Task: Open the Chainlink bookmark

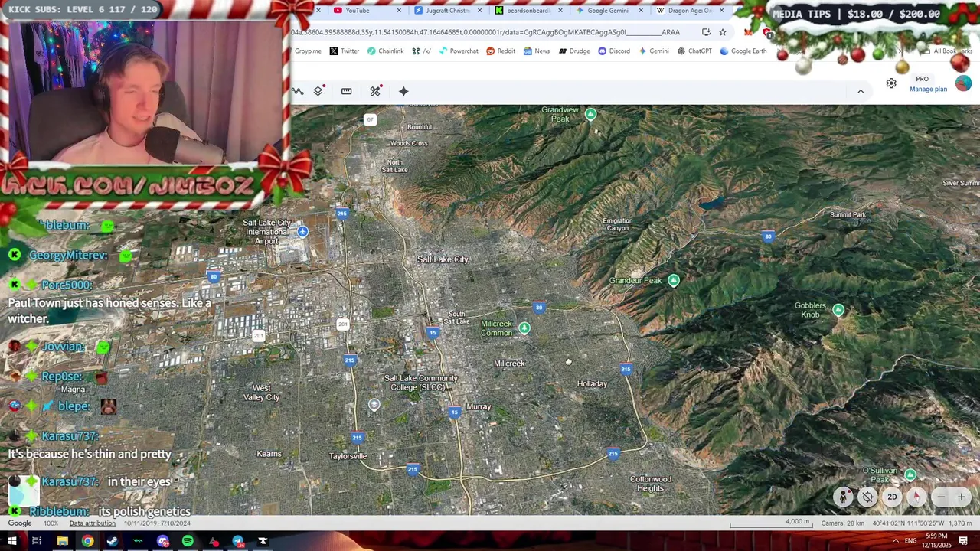Action: click(x=385, y=51)
